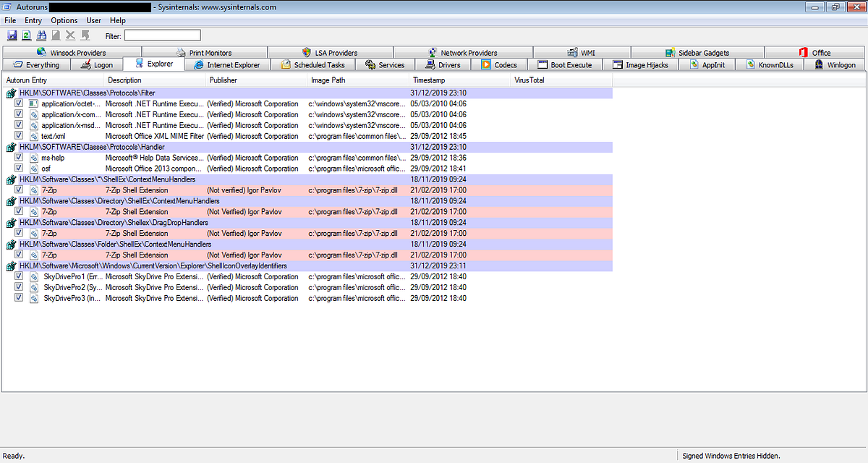This screenshot has height=463, width=868.
Task: Open the Options menu
Action: pos(64,20)
